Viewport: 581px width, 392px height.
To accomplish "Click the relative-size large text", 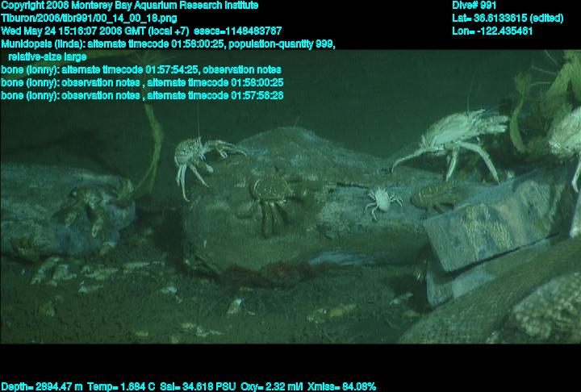I will (x=48, y=56).
